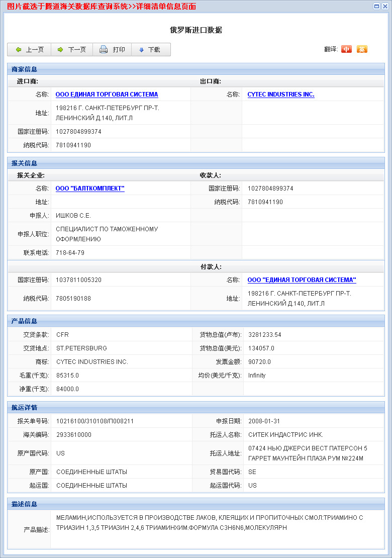Collapse the 产品信息 section header
392x558 pixels.
24,321
